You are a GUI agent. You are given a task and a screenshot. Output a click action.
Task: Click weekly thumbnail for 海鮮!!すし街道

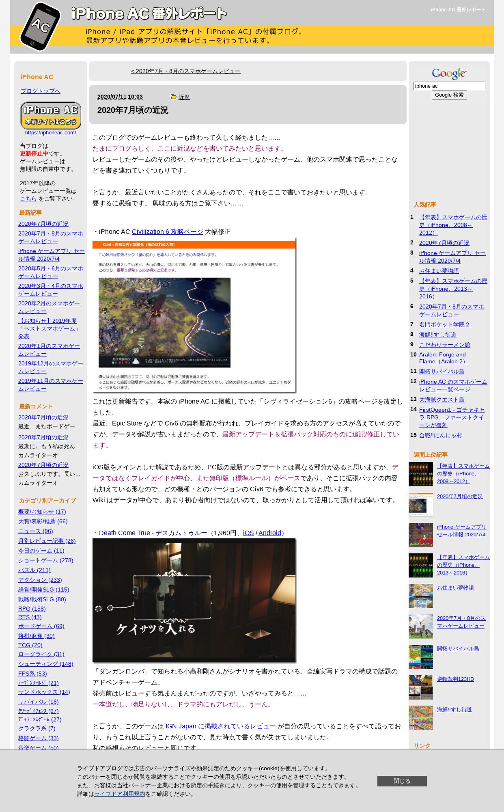point(420,718)
